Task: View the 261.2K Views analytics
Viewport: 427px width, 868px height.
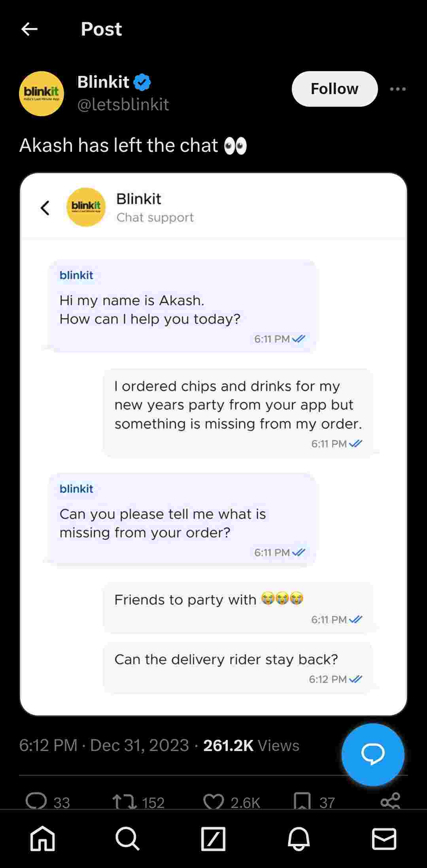Action: coord(251,745)
